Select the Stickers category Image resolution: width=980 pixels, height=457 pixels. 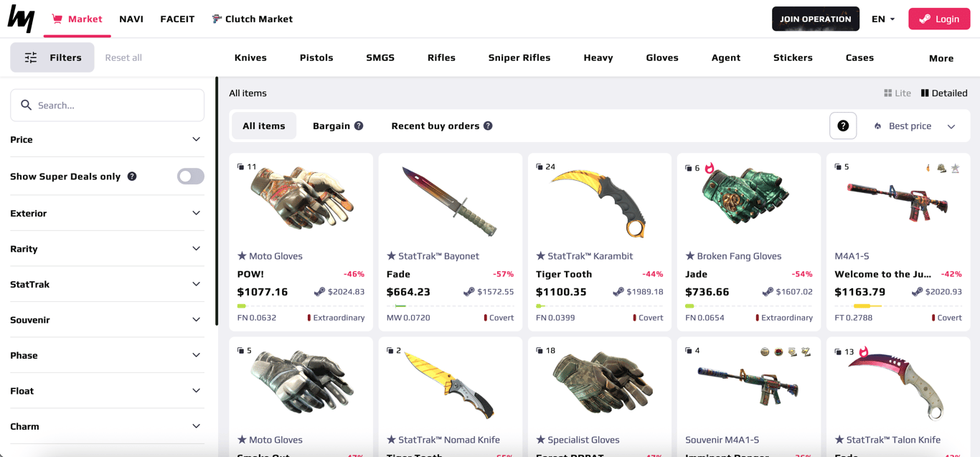click(x=793, y=57)
